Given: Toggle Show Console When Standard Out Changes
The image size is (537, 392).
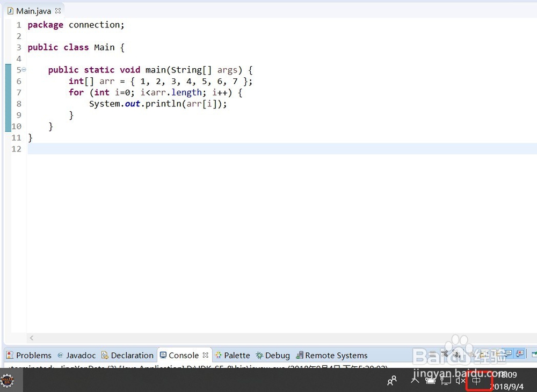Looking at the screenshot, I should [509, 353].
